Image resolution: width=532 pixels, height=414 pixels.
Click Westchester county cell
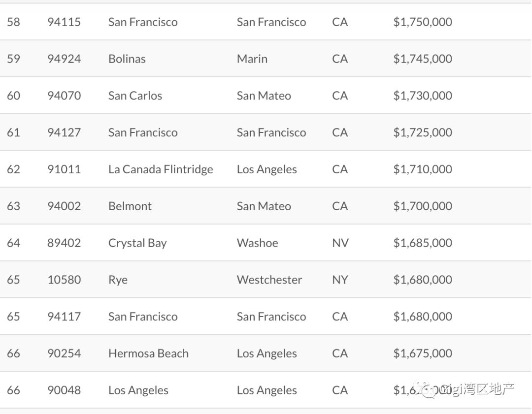269,280
